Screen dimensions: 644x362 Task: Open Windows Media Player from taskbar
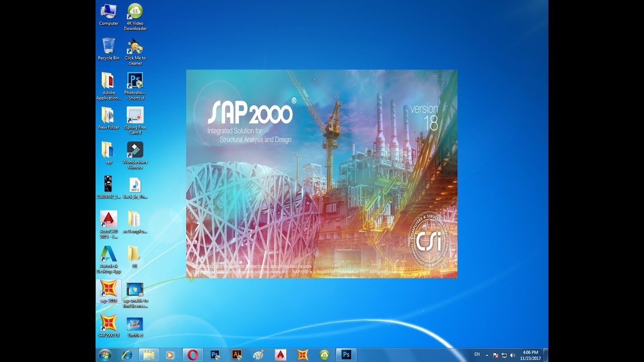170,354
